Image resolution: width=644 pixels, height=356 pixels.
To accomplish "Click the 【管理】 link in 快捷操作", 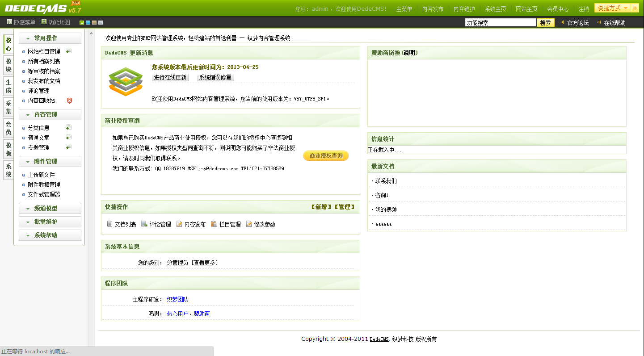I will (x=345, y=207).
